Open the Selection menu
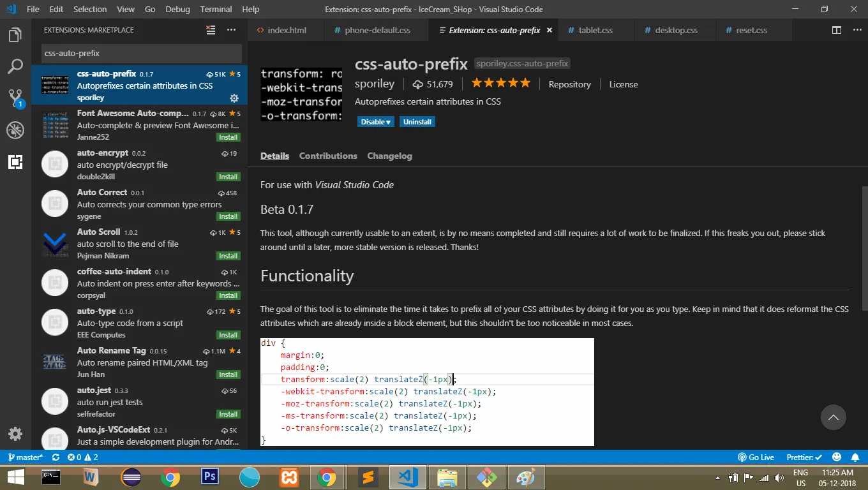Image resolution: width=868 pixels, height=490 pixels. pos(90,9)
